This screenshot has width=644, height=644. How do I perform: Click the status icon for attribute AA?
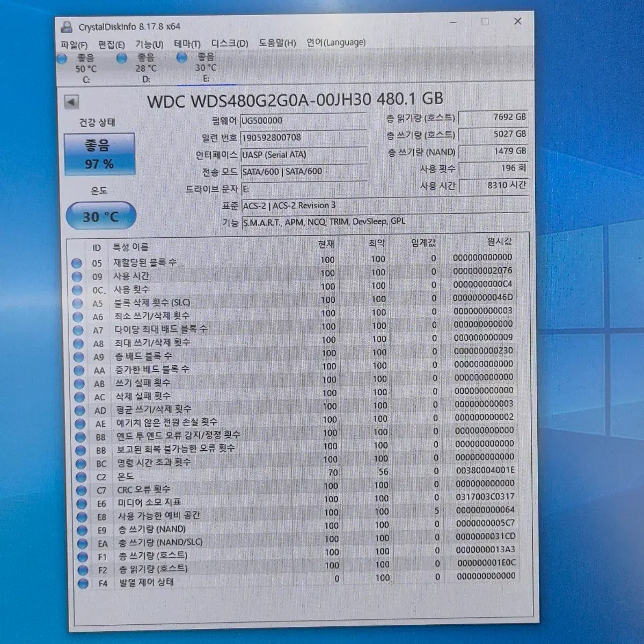tap(79, 370)
